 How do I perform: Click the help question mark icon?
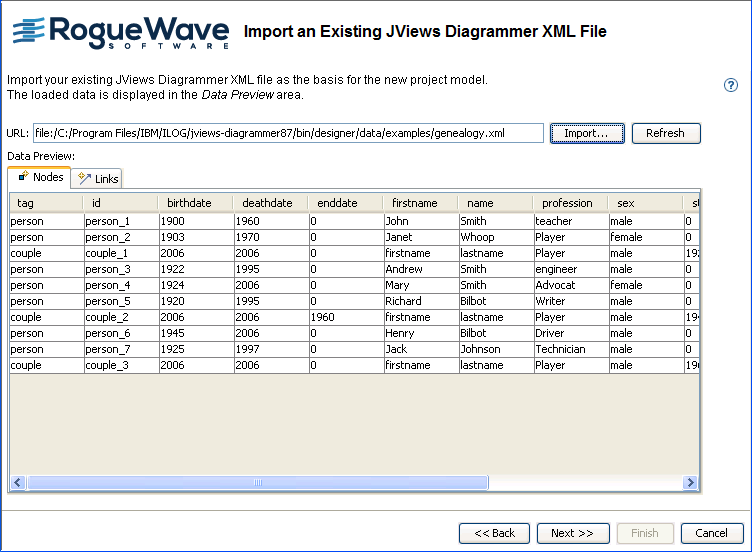pos(731,85)
